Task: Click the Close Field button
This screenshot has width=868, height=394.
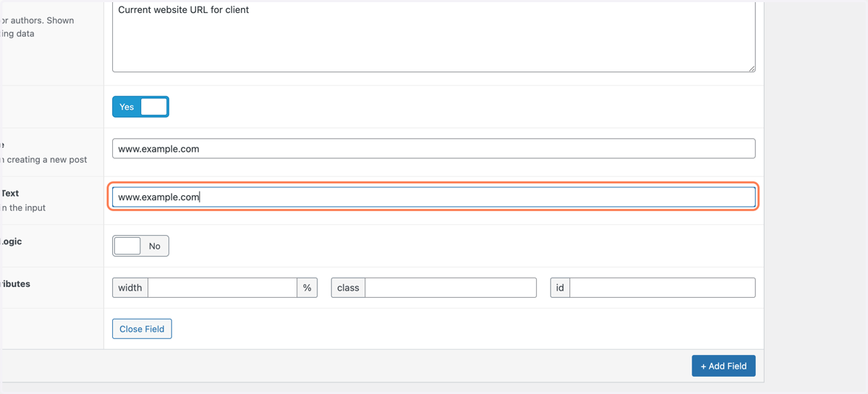Action: click(x=142, y=329)
